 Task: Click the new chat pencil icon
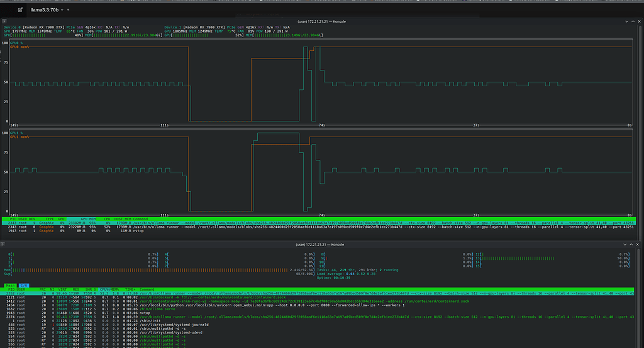pyautogui.click(x=21, y=11)
